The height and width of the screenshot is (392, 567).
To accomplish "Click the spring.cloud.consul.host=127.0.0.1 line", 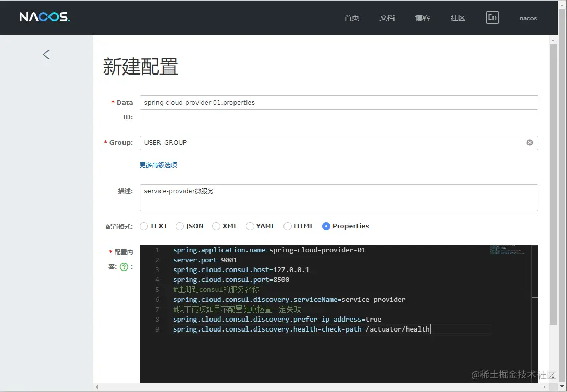I will pos(241,270).
